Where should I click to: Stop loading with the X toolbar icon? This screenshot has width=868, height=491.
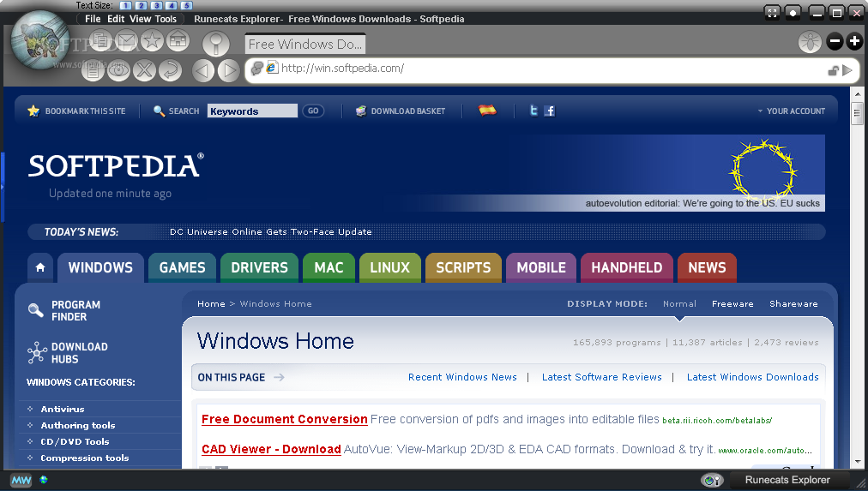[144, 70]
